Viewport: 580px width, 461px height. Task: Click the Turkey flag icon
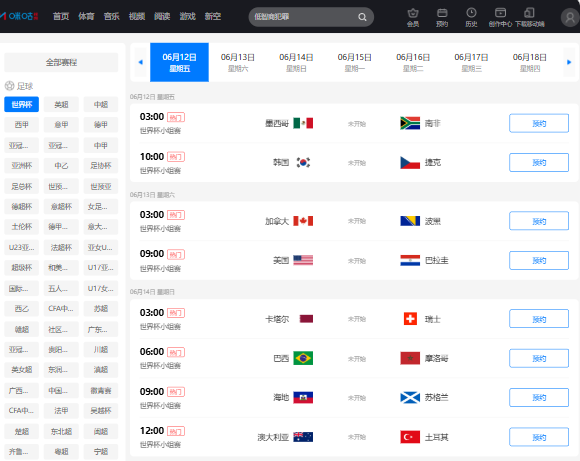tap(410, 437)
